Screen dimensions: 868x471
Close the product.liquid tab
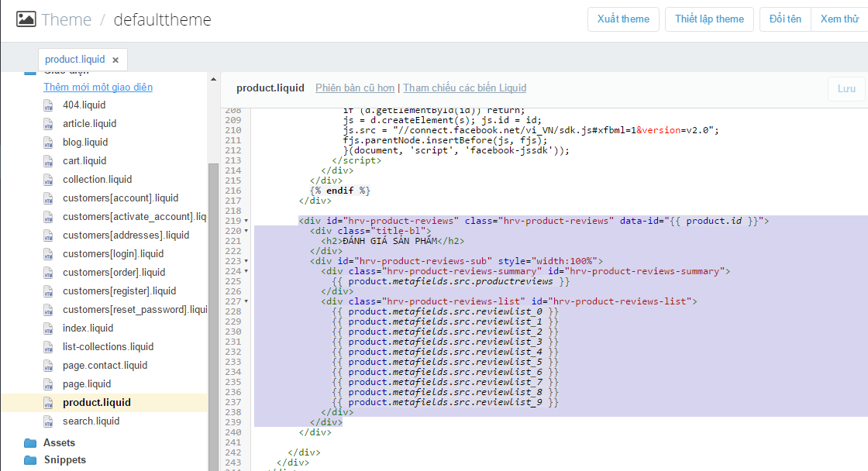[x=115, y=60]
